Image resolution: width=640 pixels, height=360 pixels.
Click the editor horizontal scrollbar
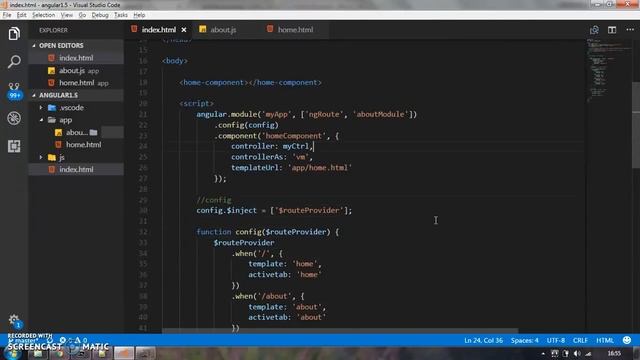[x=340, y=331]
